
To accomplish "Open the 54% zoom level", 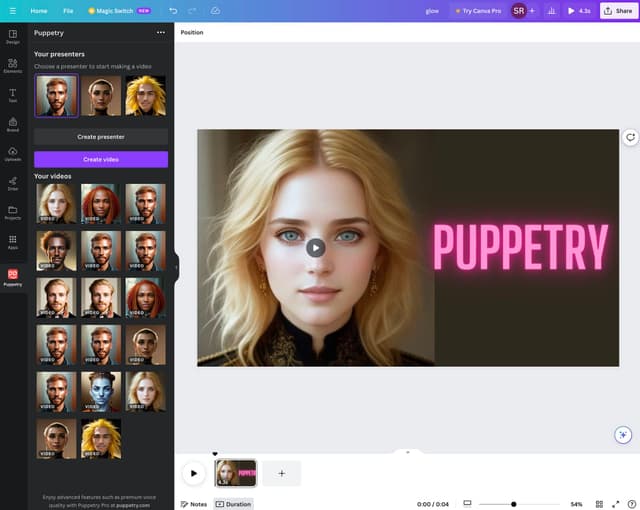I will click(x=576, y=504).
